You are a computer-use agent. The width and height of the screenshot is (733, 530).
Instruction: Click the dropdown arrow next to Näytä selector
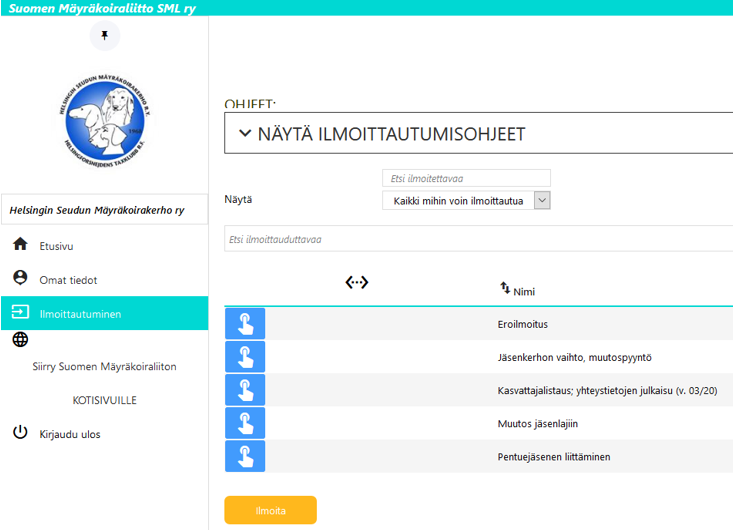pos(542,201)
